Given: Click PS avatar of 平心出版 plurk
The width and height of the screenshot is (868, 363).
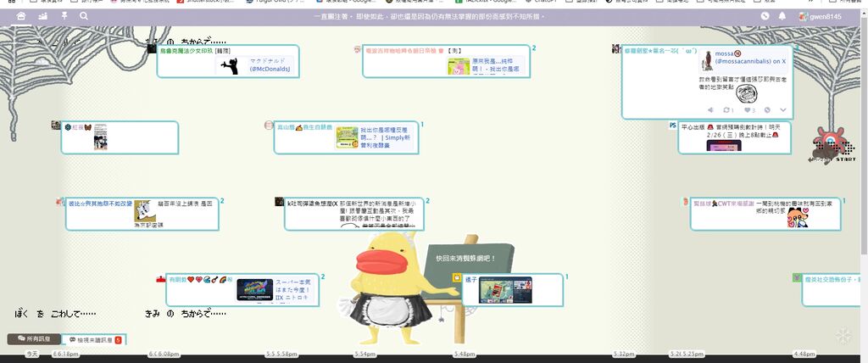Looking at the screenshot, I should point(673,126).
